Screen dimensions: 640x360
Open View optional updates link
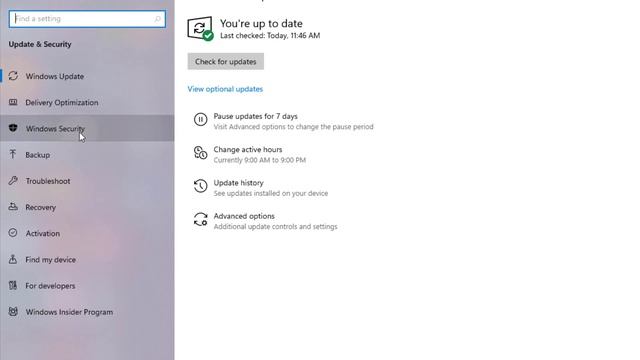click(x=225, y=89)
